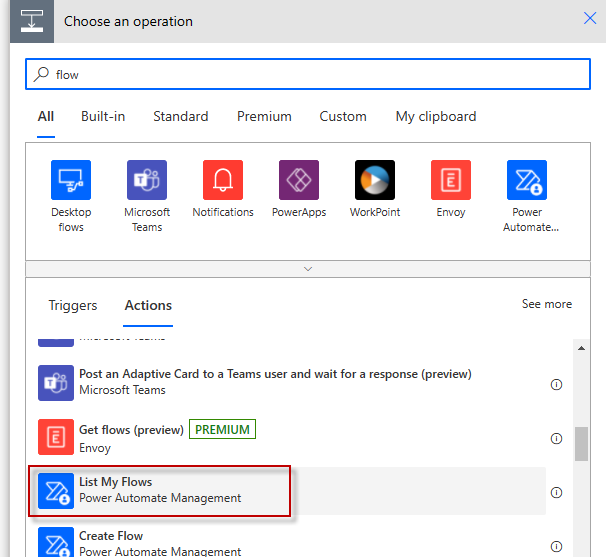Show info for Get flows (preview)

[556, 438]
